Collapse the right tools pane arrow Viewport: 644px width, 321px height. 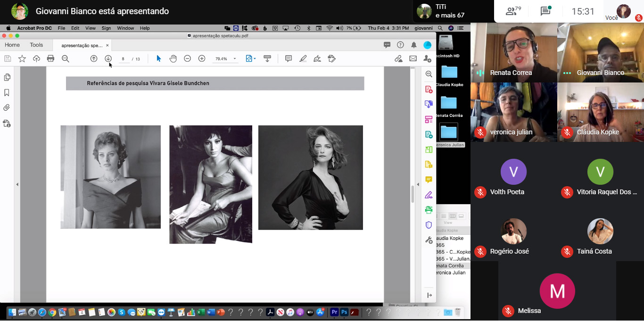(x=418, y=184)
